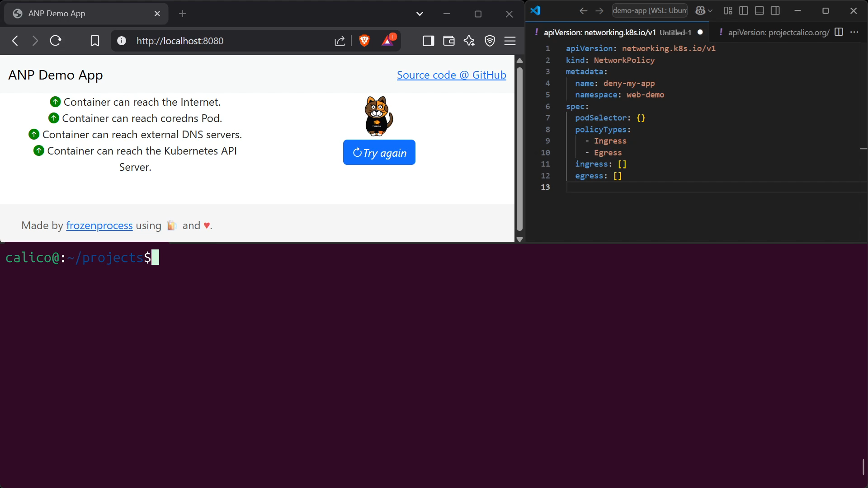Expand browser tab search chevron
Viewport: 868px width, 488px height.
420,14
